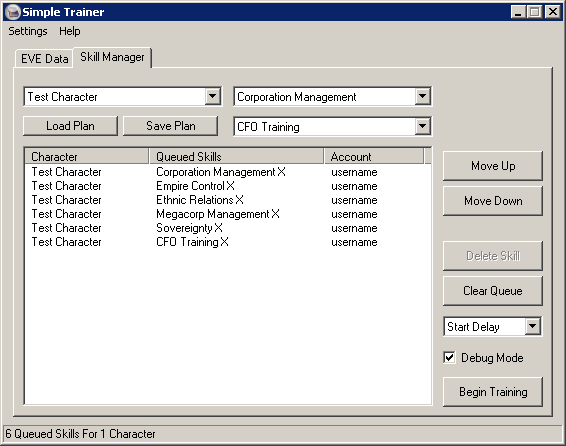The height and width of the screenshot is (446, 566).
Task: Click the X next to Corporation Management
Action: pos(282,172)
